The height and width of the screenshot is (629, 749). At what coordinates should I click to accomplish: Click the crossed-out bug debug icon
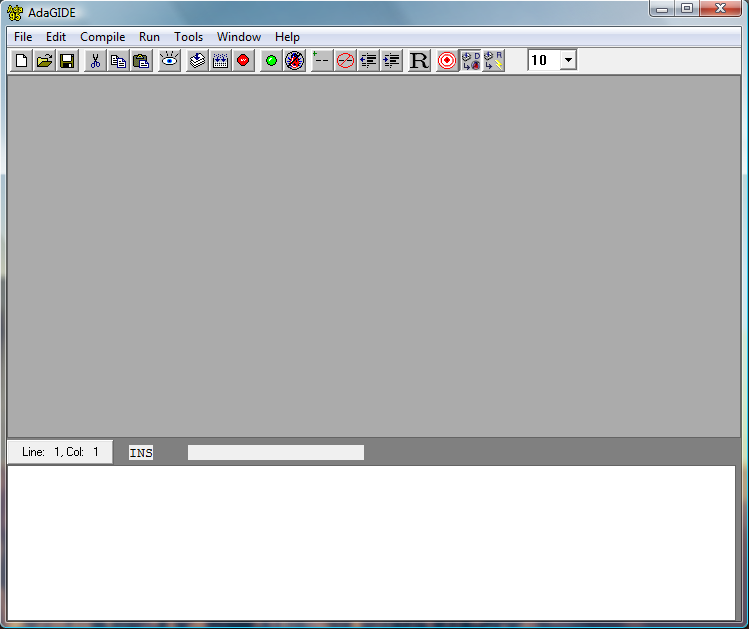click(x=294, y=61)
